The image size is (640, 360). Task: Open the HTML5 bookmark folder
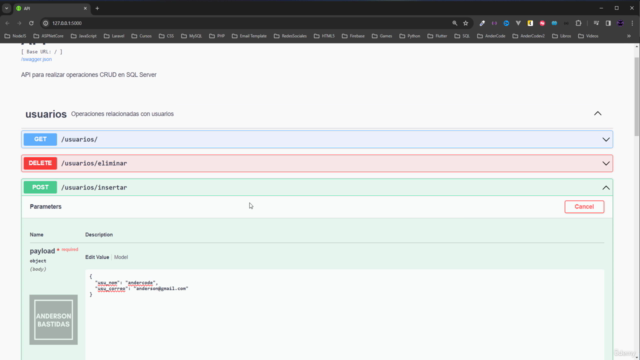click(324, 36)
